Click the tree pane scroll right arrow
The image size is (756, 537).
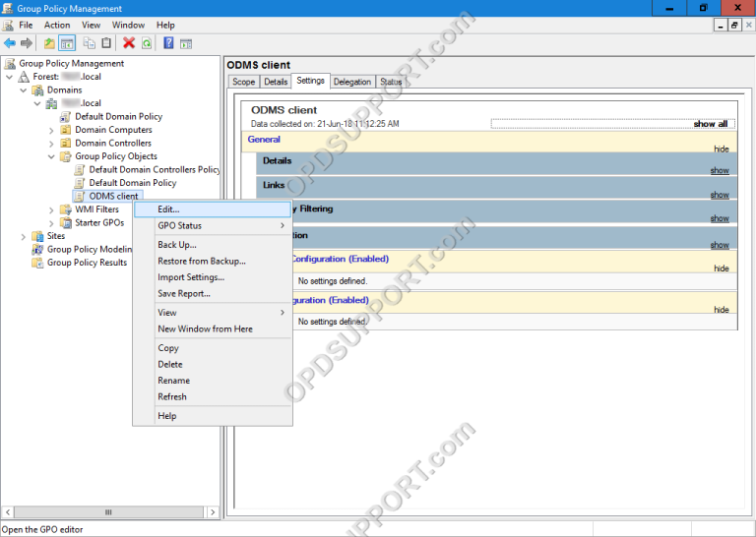(213, 512)
